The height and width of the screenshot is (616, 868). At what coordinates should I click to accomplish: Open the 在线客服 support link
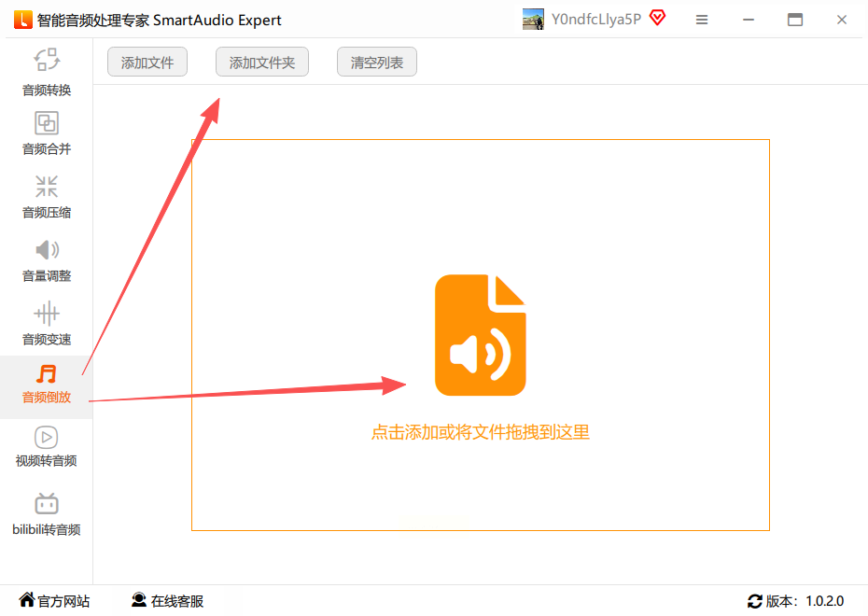point(168,600)
